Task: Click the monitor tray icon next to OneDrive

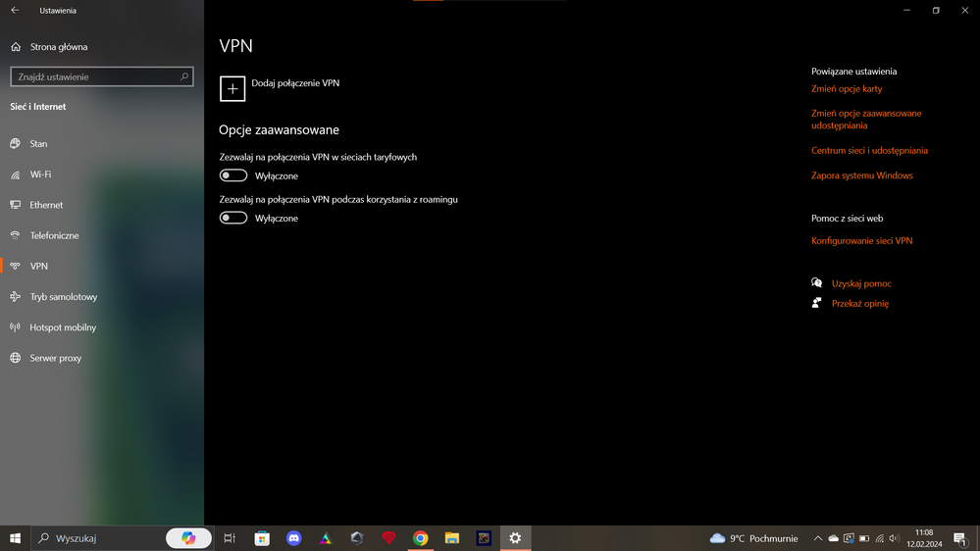Action: point(849,538)
